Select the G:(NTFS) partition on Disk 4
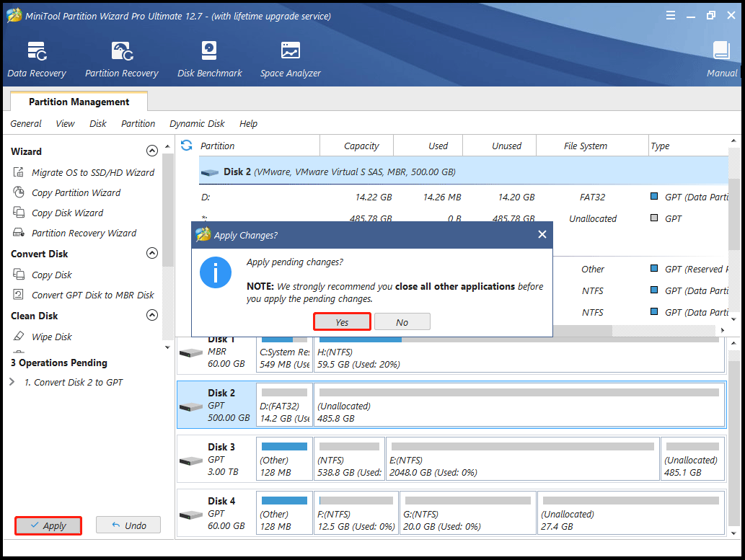Viewport: 745px width, 560px height. 468,513
